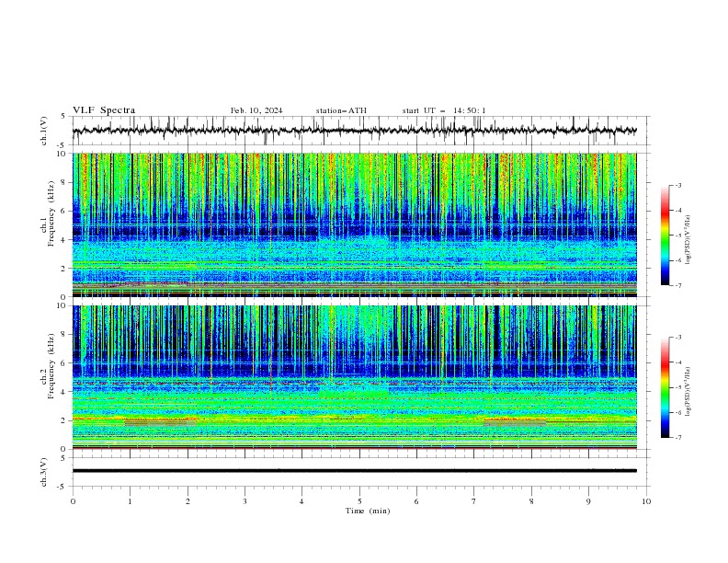This screenshot has width=728, height=563.
Task: Select the "start UT = 14:50:1" text
Action: coord(443,110)
